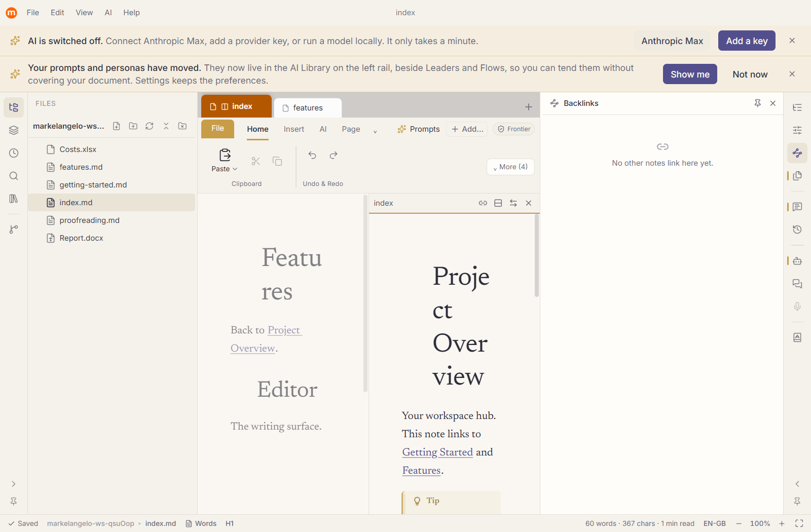Screen dimensions: 811x532
Task: Click the link icon in index pane header
Action: tap(483, 203)
